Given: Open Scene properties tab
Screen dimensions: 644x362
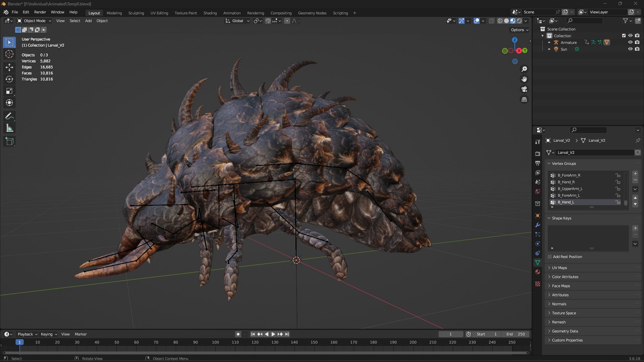Looking at the screenshot, I should pos(538,182).
